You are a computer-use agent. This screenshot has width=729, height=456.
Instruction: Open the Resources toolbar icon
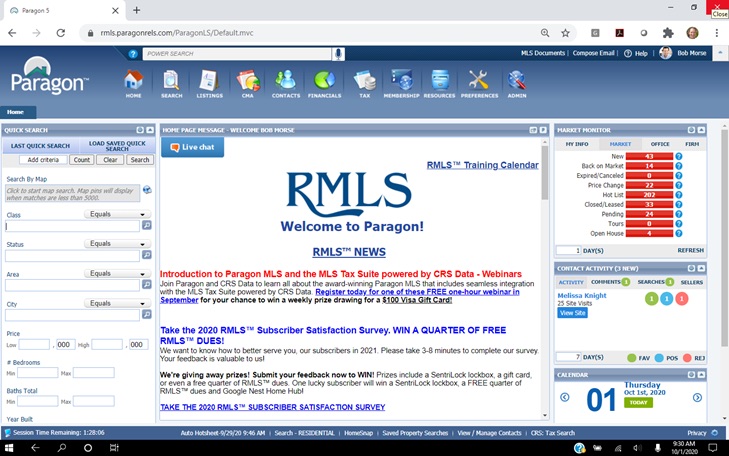pos(439,84)
